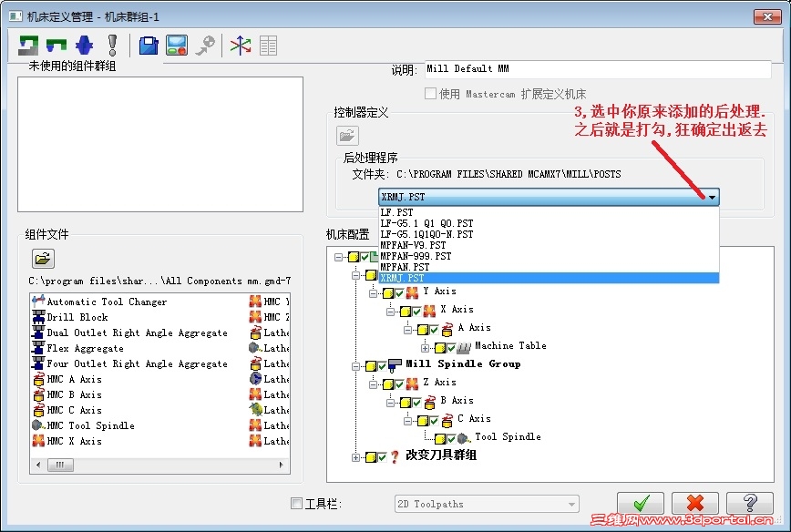The width and height of the screenshot is (791, 532).
Task: Click the post processor XRMJ.PST dropdown arrow
Action: 712,197
